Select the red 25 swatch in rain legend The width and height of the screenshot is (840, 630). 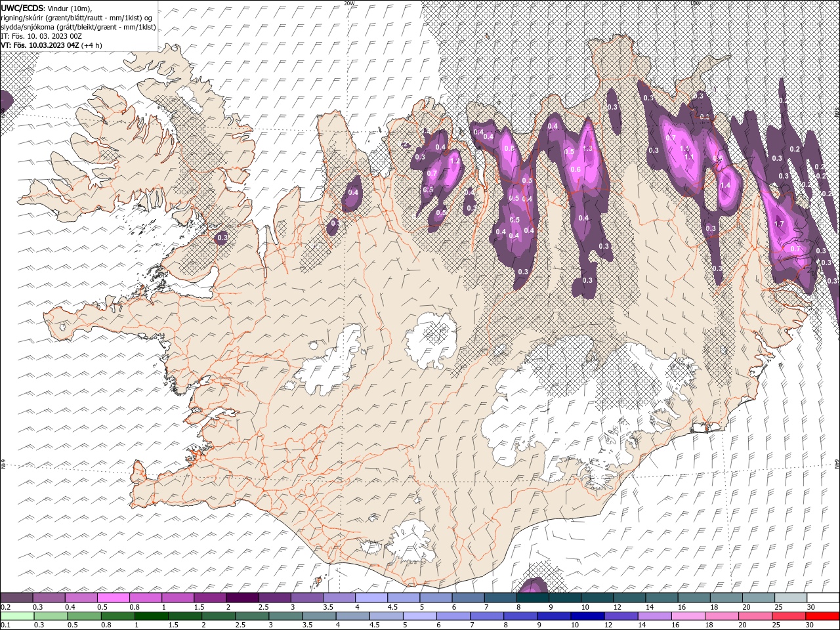point(788,616)
